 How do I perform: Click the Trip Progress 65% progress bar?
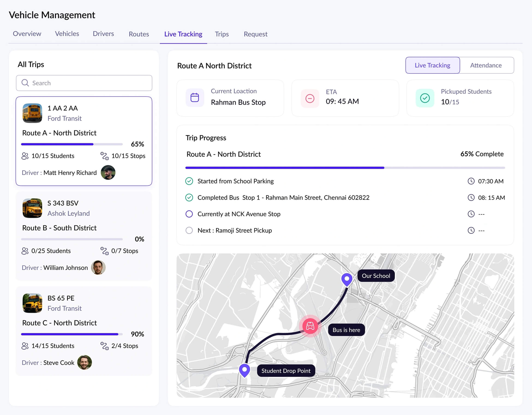tap(345, 168)
